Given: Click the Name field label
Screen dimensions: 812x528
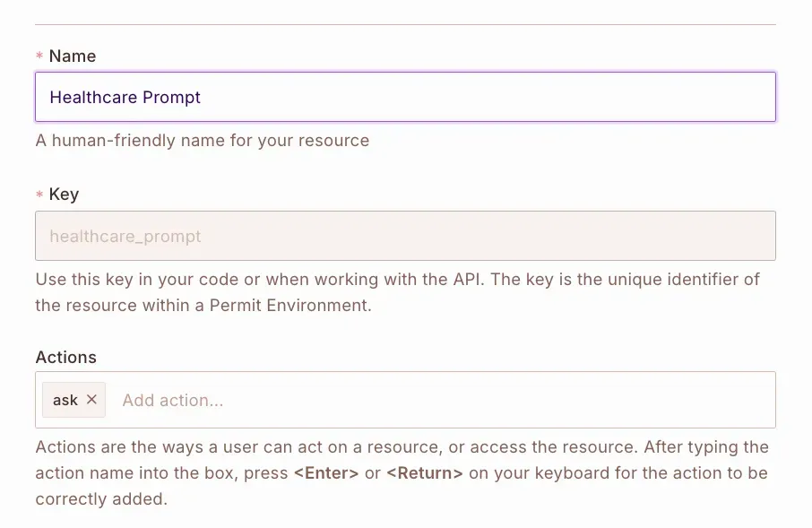Looking at the screenshot, I should coord(72,56).
